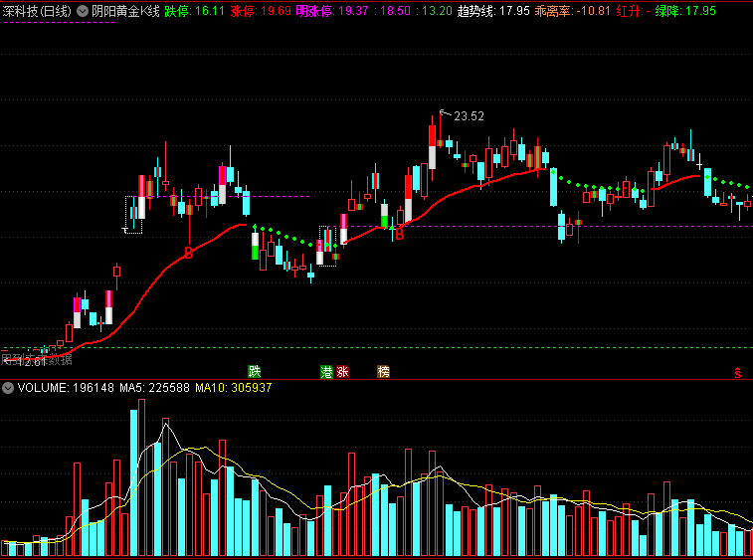Click the 阴阳黄金K线 indicator name
The image size is (753, 560).
(125, 11)
